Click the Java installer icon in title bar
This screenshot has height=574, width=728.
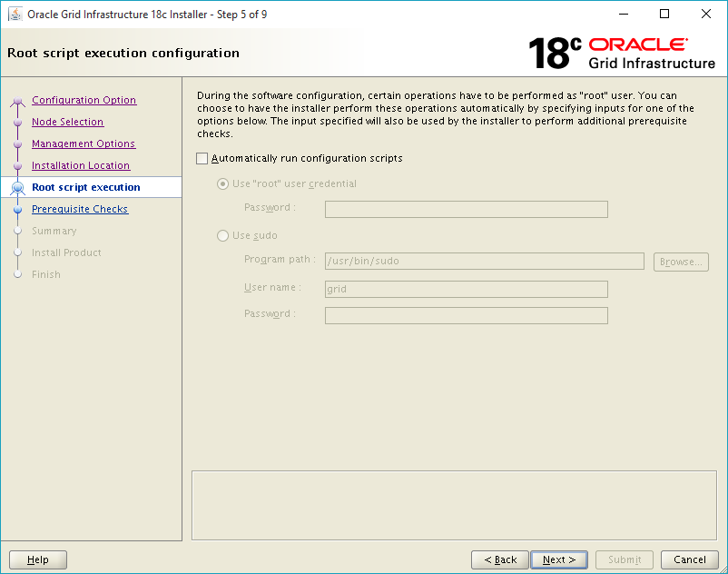pyautogui.click(x=15, y=15)
